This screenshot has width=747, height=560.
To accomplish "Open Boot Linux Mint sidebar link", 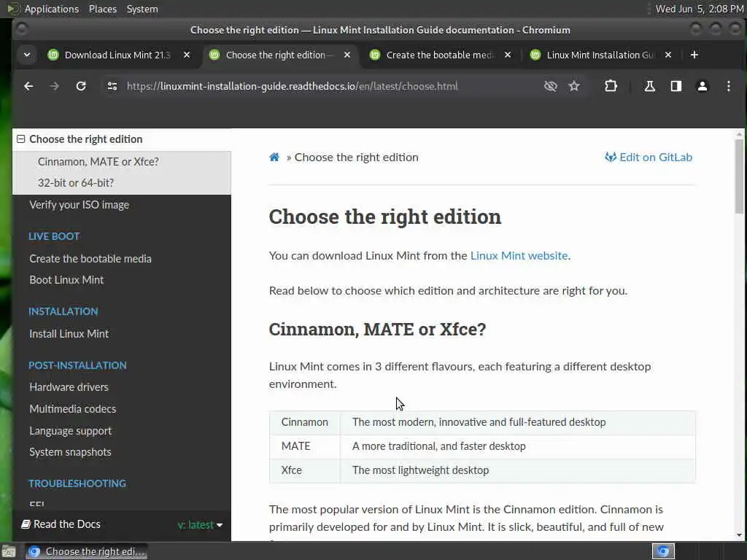I will (66, 280).
